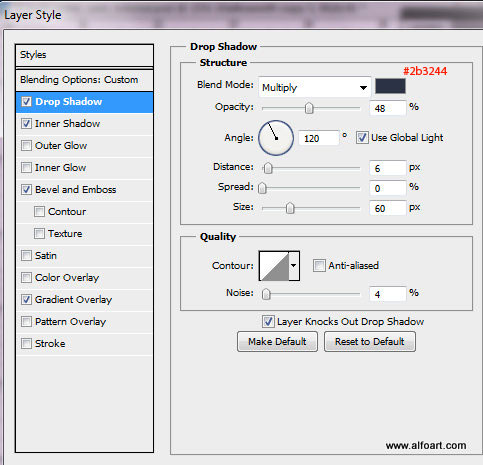Open the Blend Mode Multiply dropdown
The image size is (483, 465).
(x=314, y=87)
